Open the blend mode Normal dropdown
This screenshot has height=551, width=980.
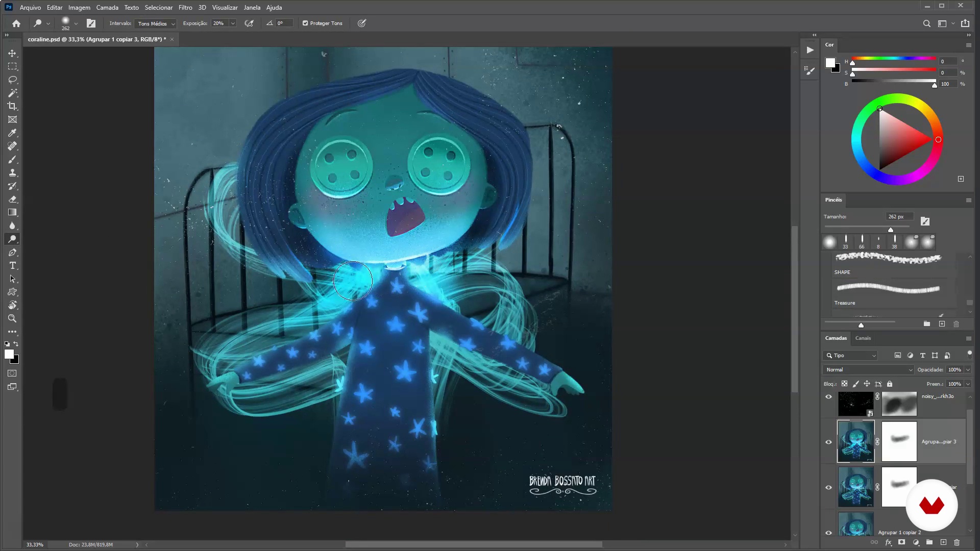point(869,370)
